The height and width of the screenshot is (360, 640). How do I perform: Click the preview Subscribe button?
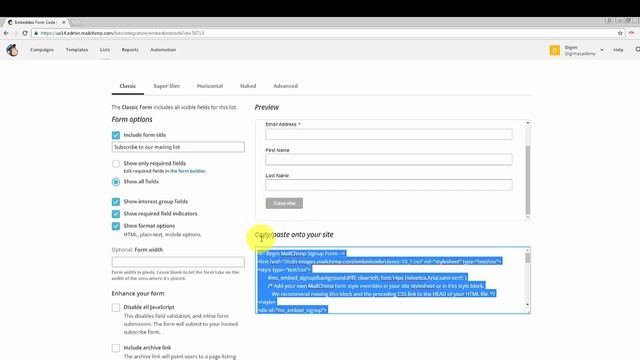284,203
